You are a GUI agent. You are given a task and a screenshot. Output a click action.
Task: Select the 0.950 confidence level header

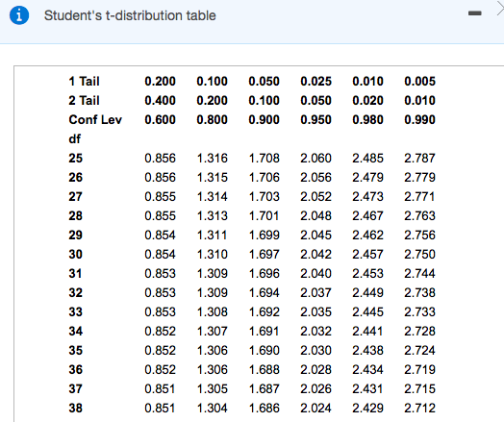(x=315, y=120)
